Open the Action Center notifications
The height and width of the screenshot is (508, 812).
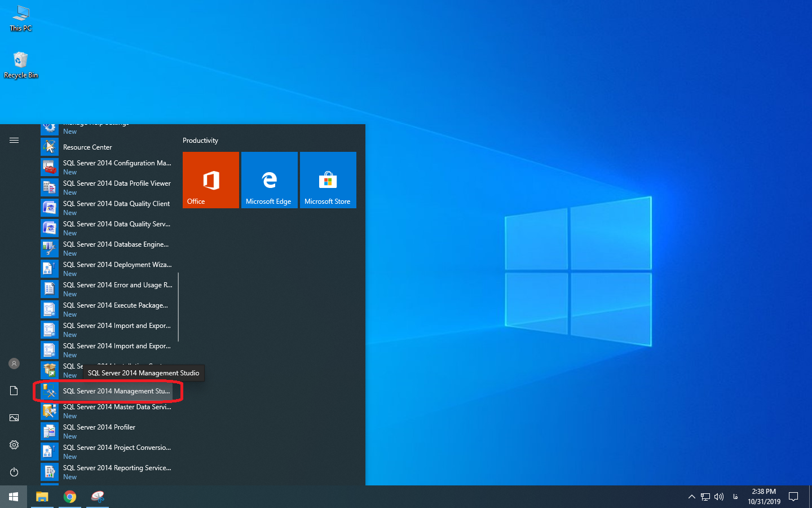tap(793, 497)
